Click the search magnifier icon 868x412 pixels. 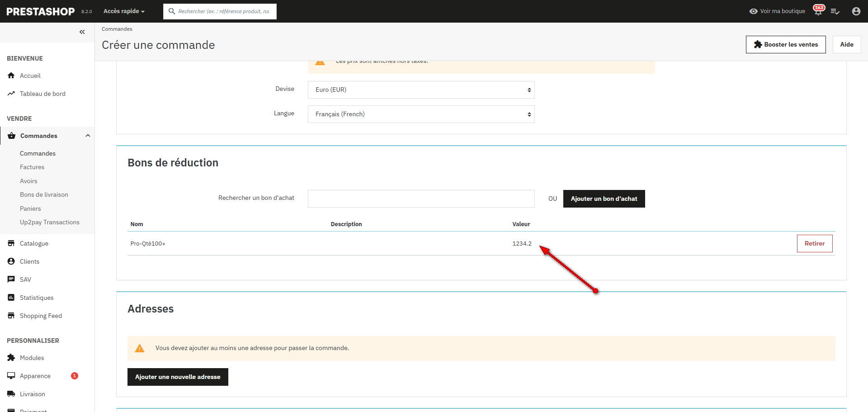(172, 11)
